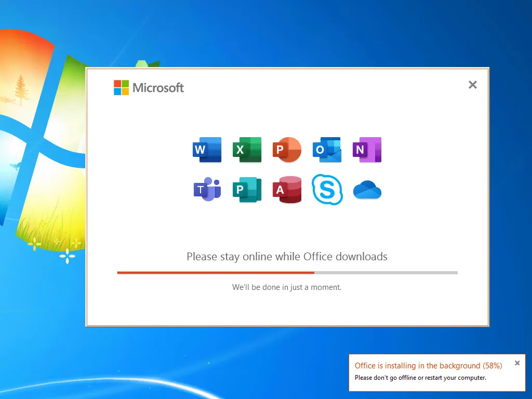Click "Please stay online while Office downloads" text
The image size is (532, 399).
coord(287,257)
